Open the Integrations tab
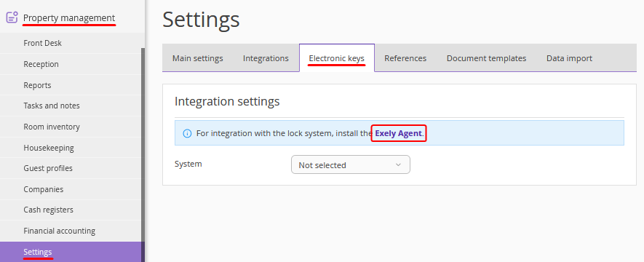 [x=266, y=58]
